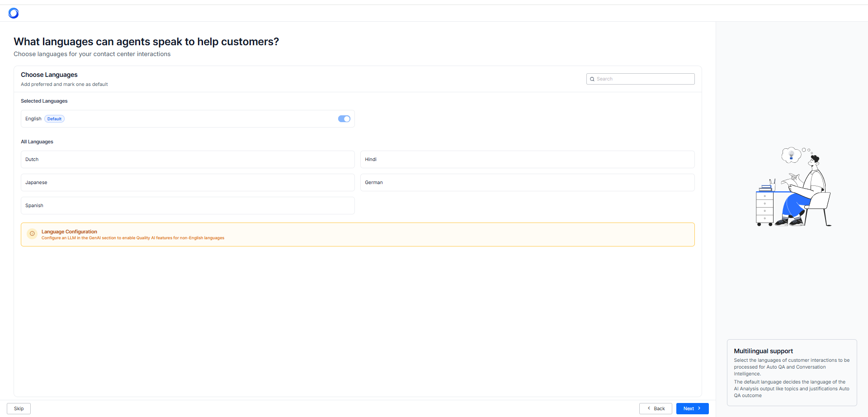
Task: Click the blue circular app logo
Action: (14, 13)
